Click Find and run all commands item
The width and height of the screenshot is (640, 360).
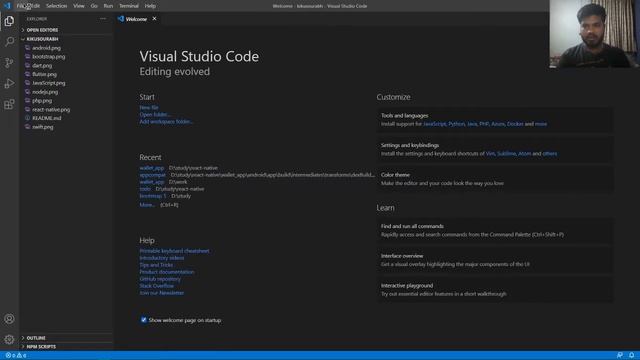click(x=495, y=230)
